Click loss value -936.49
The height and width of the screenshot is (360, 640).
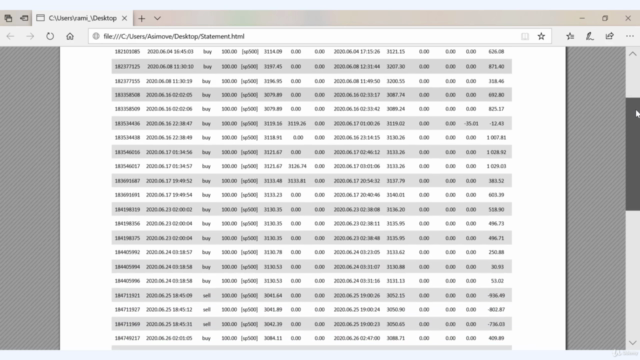click(x=496, y=296)
